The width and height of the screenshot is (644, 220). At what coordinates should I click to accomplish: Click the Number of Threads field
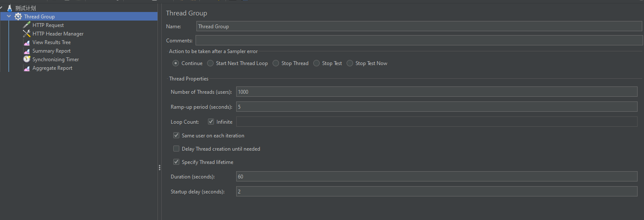click(436, 92)
